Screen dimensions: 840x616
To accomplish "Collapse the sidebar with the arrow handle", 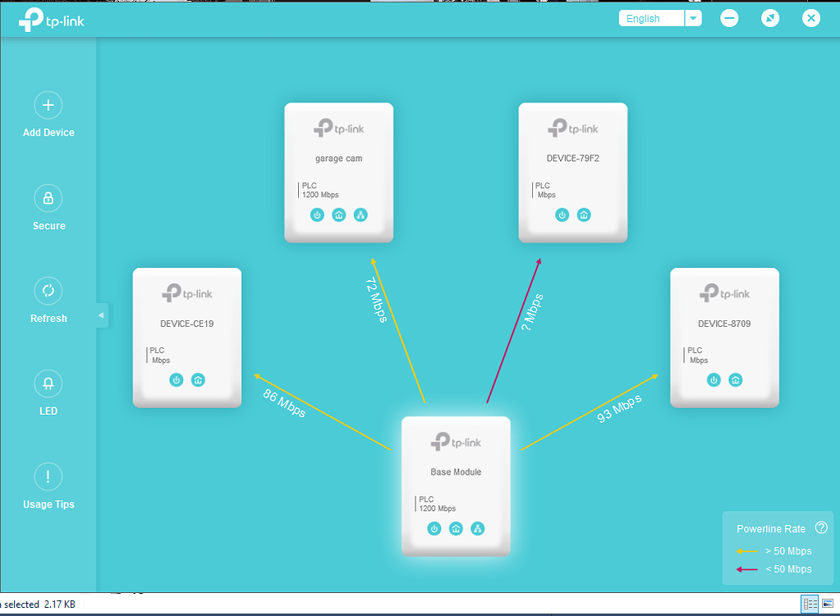I will click(x=102, y=315).
